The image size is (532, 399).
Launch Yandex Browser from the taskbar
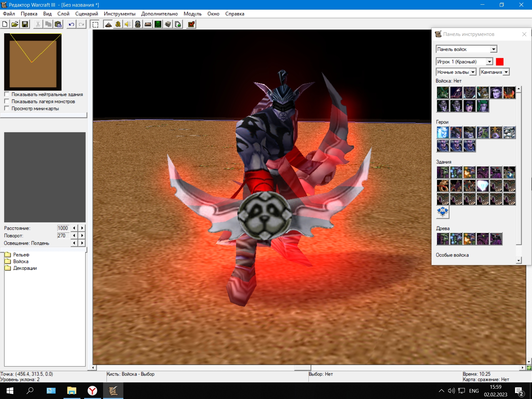(x=92, y=391)
